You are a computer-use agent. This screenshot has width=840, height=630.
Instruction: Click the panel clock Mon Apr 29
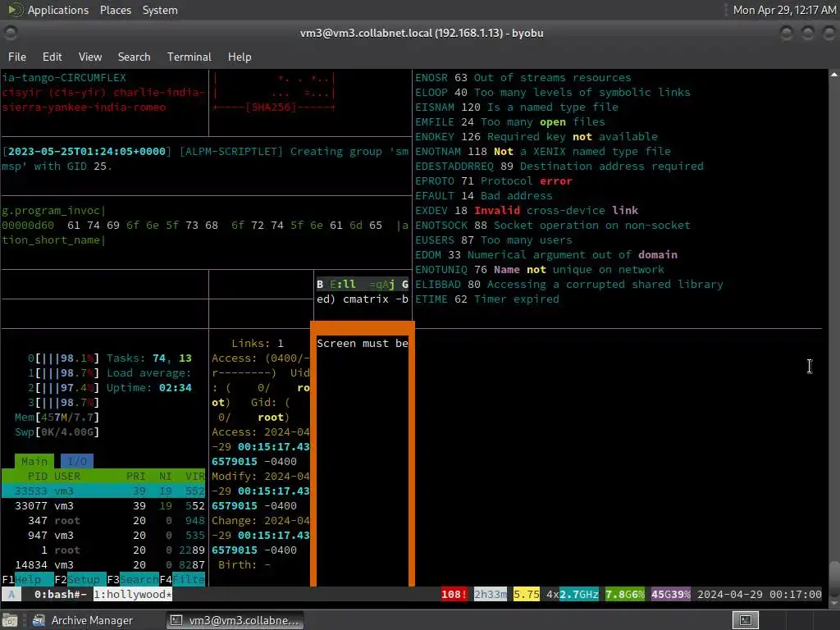pyautogui.click(x=784, y=10)
